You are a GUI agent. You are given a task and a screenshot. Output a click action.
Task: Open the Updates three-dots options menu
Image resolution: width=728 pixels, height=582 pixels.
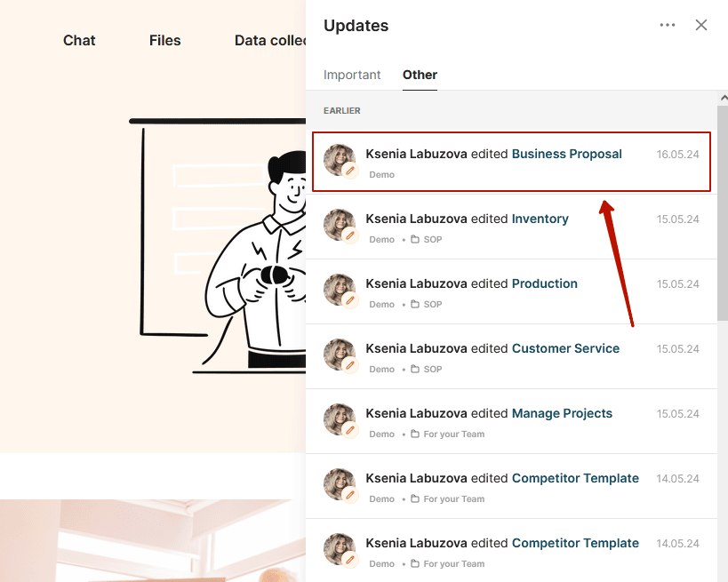[668, 25]
